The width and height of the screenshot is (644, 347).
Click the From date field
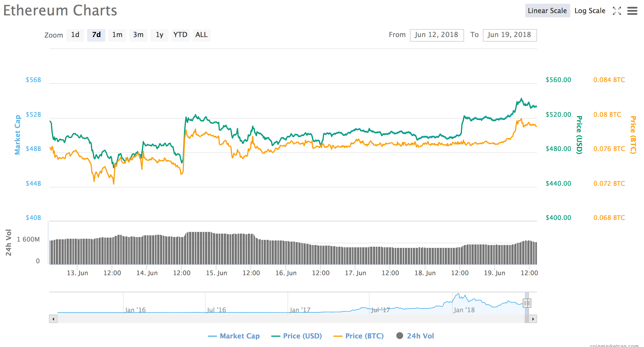pos(436,35)
